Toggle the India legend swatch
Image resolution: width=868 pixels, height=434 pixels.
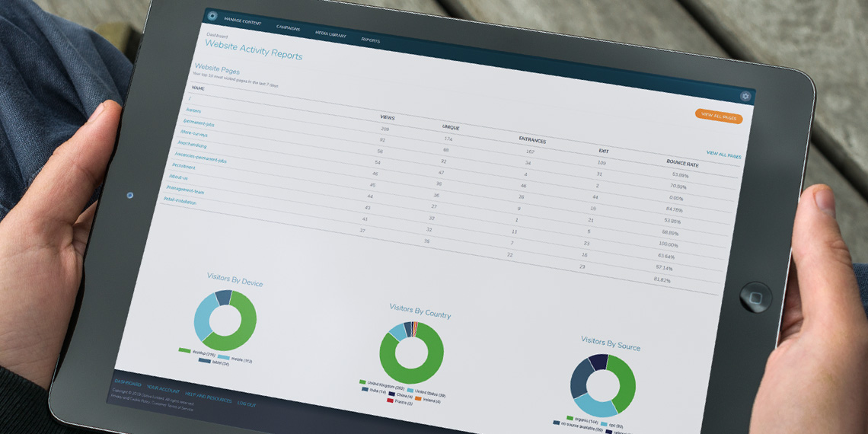(365, 390)
